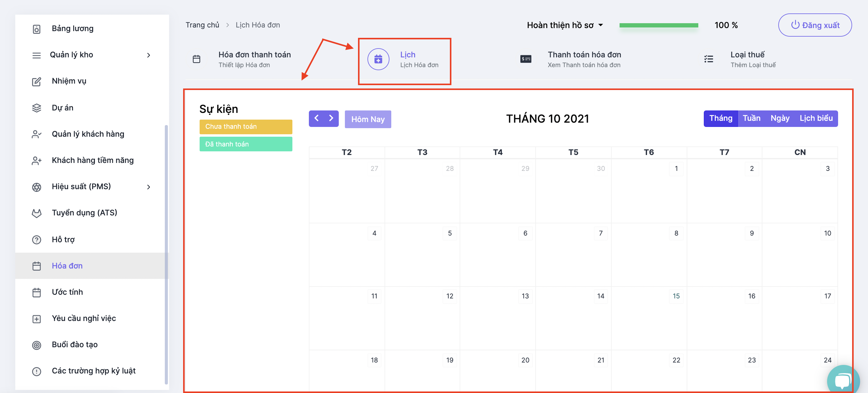Viewport: 868px width, 393px height.
Task: Open the Hoàn thiện hồ sơ dropdown
Action: tap(565, 25)
